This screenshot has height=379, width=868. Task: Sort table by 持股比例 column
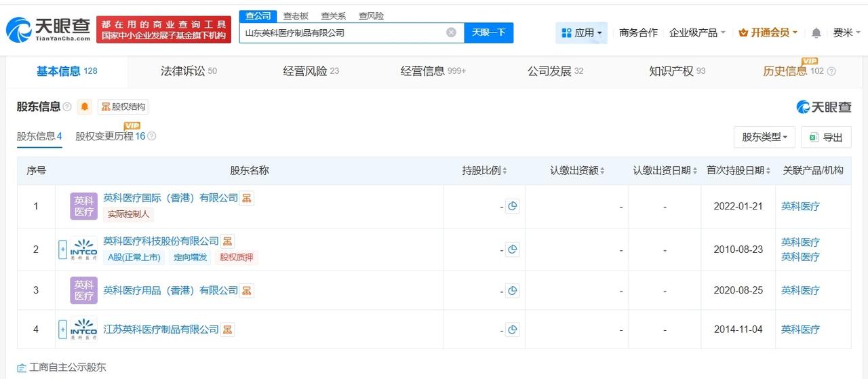(484, 170)
